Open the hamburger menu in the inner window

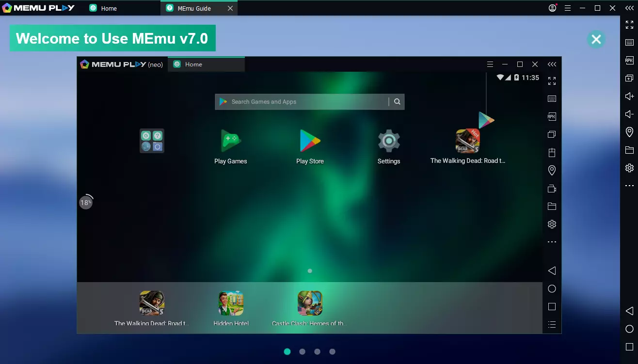click(490, 64)
